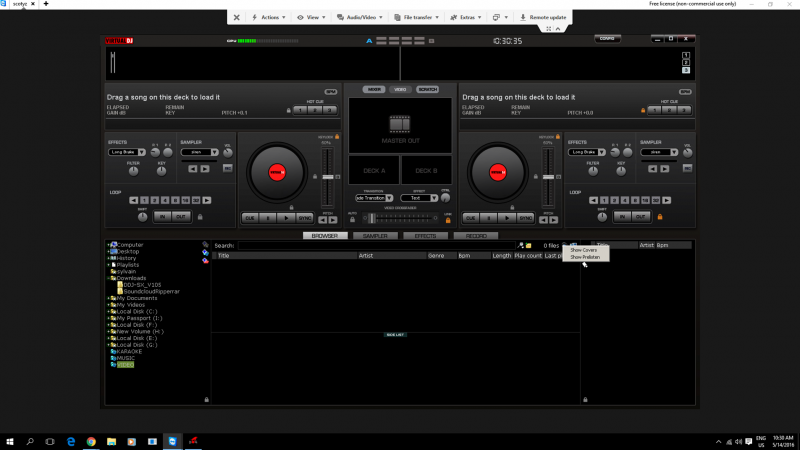The width and height of the screenshot is (800, 450).
Task: Select the MUSIC folder
Action: (x=126, y=358)
